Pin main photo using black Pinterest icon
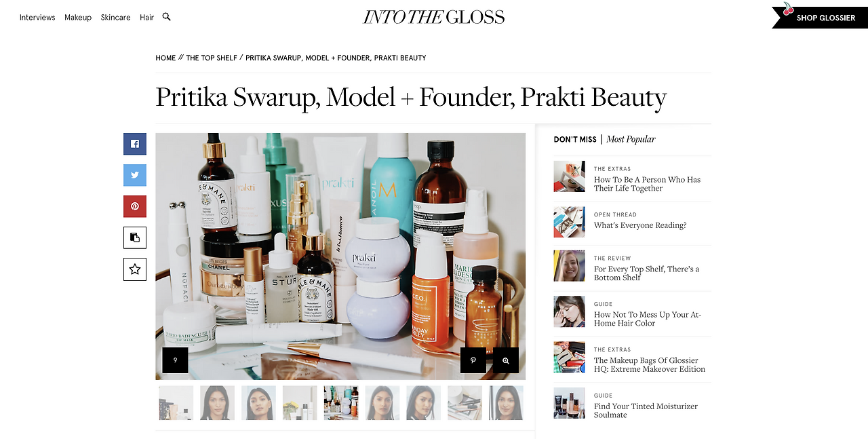This screenshot has height=439, width=868. tap(473, 360)
